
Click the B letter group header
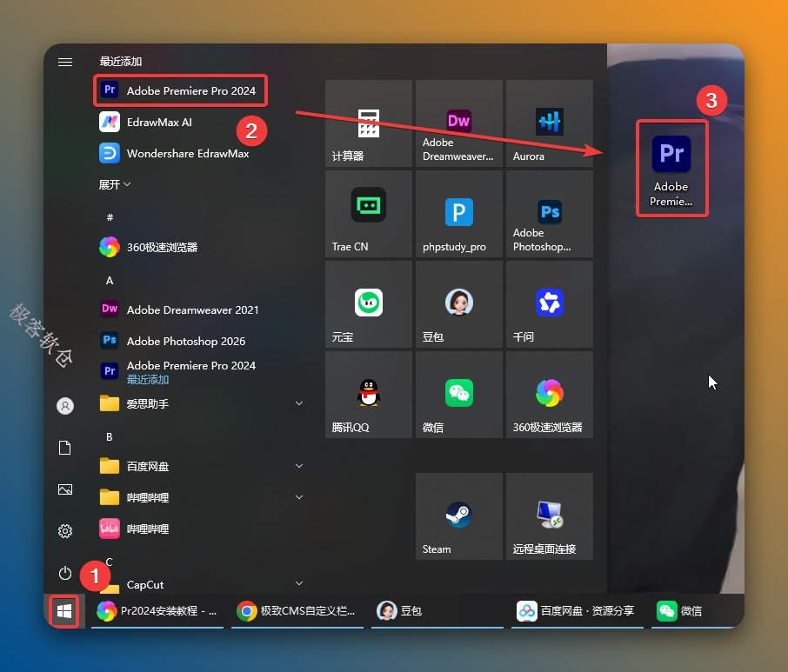[109, 437]
